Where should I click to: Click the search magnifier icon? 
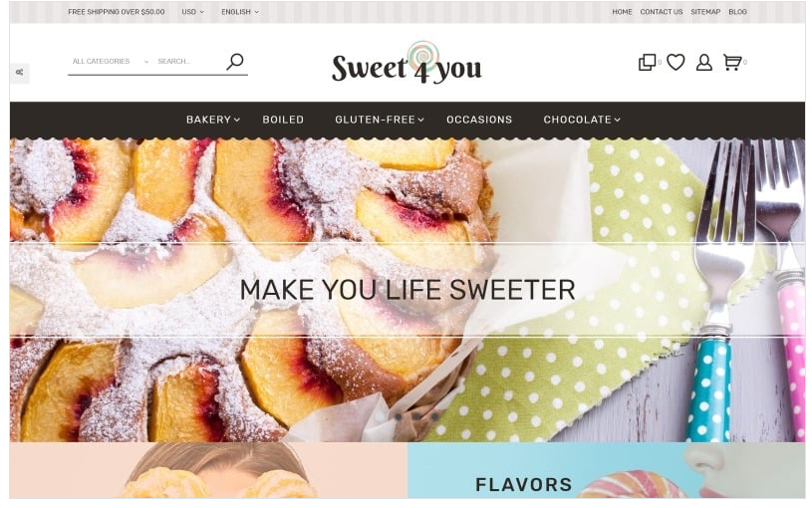coord(235,62)
